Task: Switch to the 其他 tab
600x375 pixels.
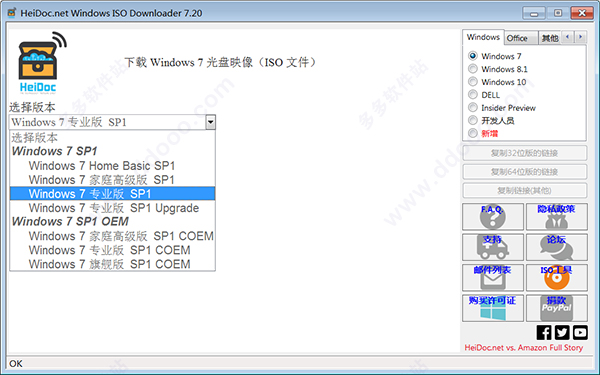Action: pyautogui.click(x=550, y=38)
